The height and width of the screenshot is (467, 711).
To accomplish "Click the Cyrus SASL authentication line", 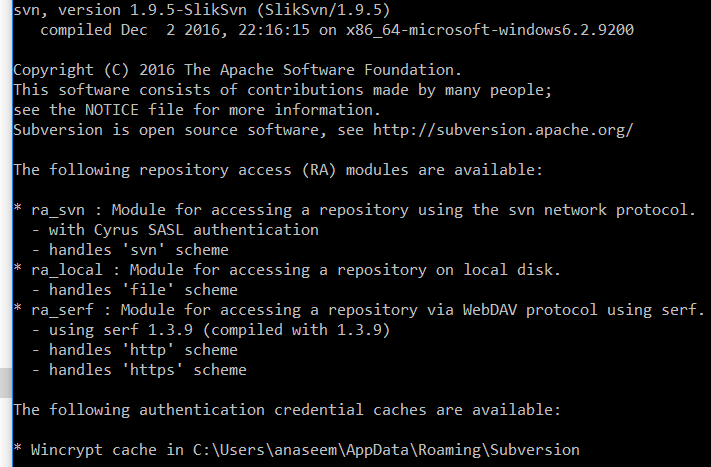I will [175, 230].
